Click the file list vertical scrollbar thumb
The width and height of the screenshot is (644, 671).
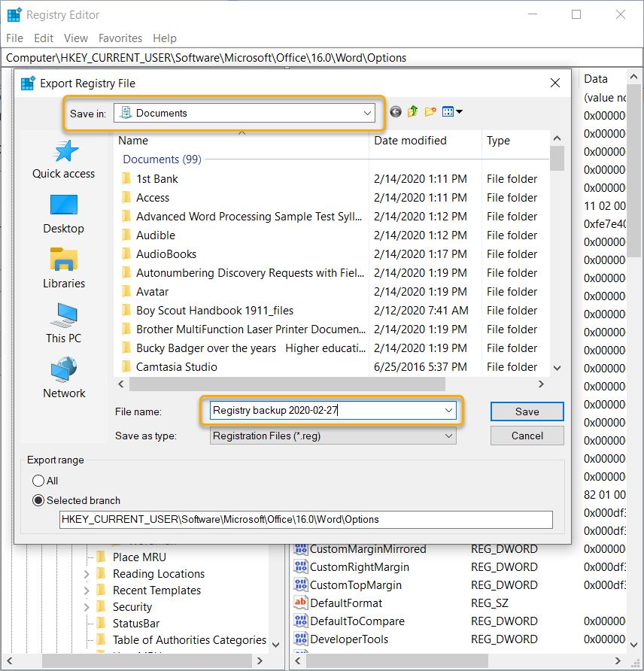[x=557, y=158]
